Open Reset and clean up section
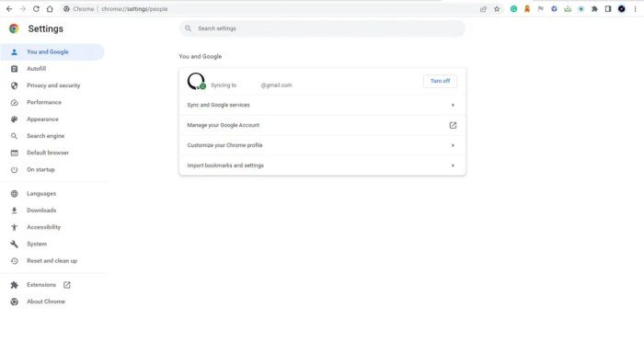Viewport: 644px width, 364px height. click(x=52, y=260)
